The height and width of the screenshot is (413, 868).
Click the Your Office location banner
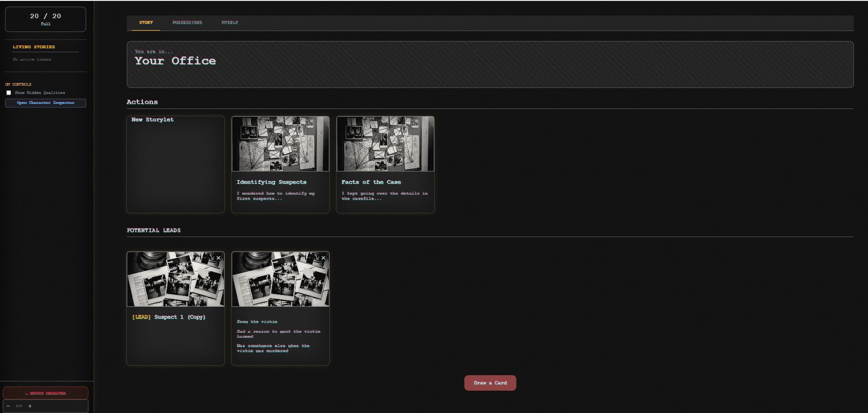coord(490,64)
